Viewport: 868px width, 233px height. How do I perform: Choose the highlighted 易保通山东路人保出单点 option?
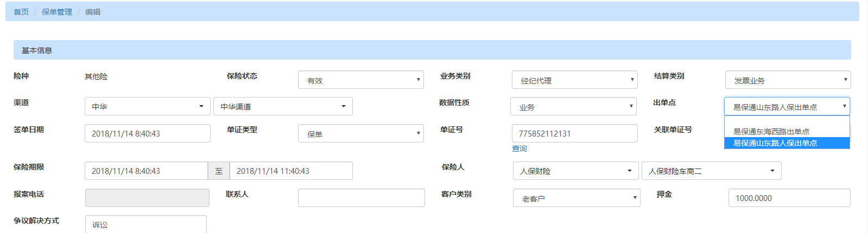coord(775,143)
